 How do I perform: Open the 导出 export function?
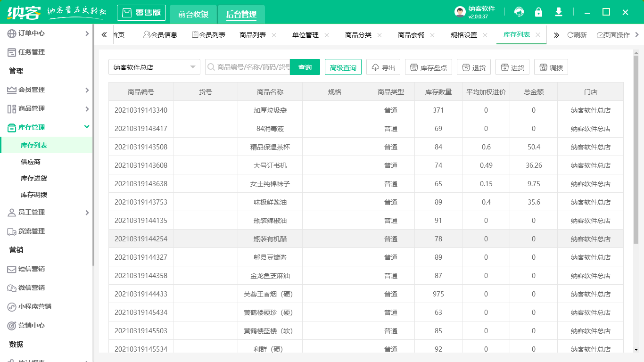[x=383, y=66]
